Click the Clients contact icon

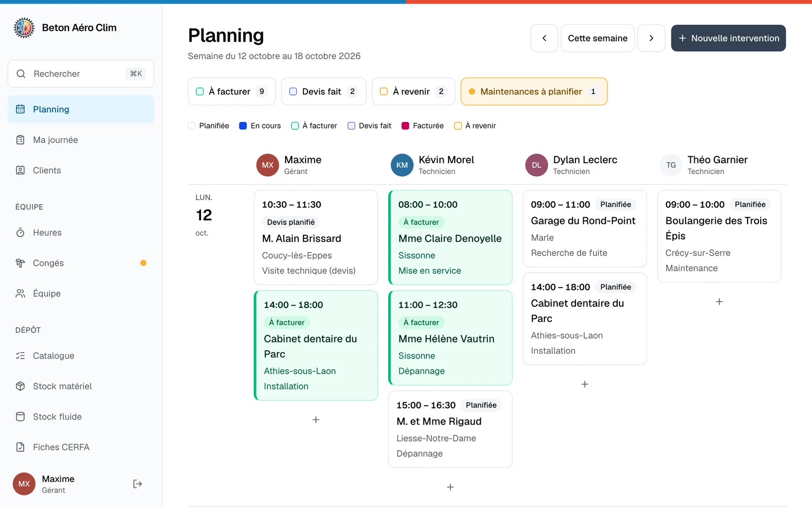20,170
